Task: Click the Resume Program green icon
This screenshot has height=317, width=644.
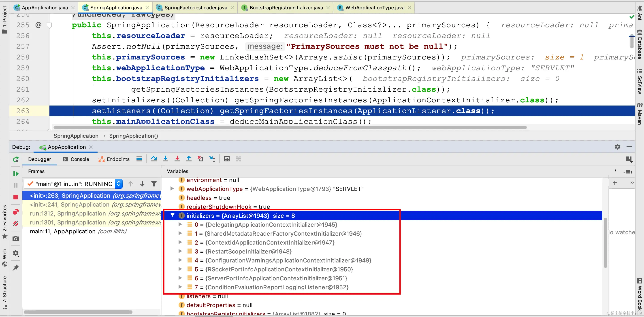Action: (x=16, y=174)
